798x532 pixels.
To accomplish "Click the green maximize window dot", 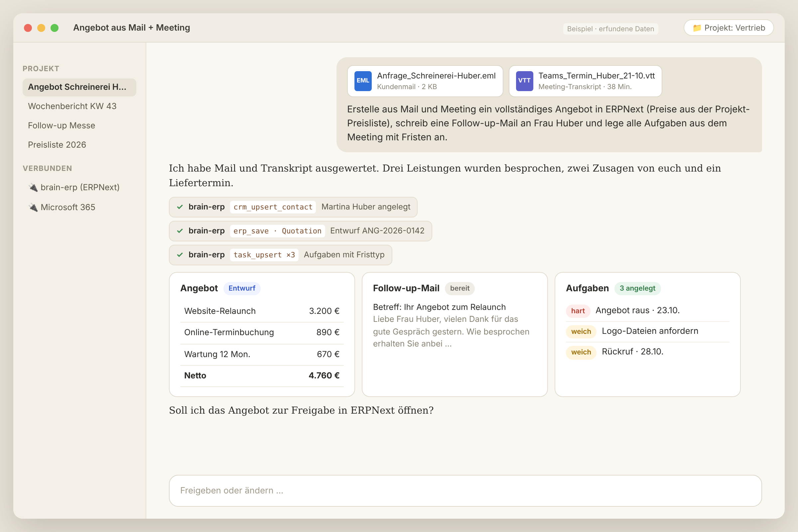I will point(54,28).
